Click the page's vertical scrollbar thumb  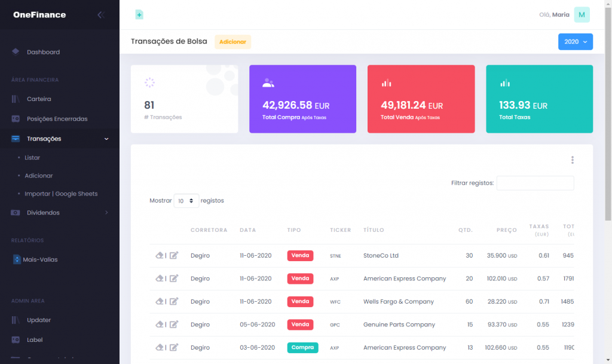608,113
